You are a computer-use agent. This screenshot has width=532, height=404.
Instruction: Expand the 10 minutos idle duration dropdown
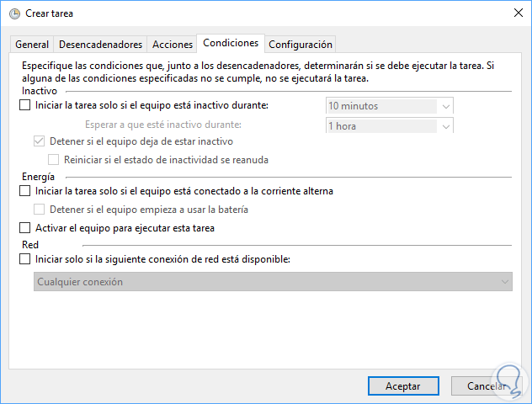[446, 106]
